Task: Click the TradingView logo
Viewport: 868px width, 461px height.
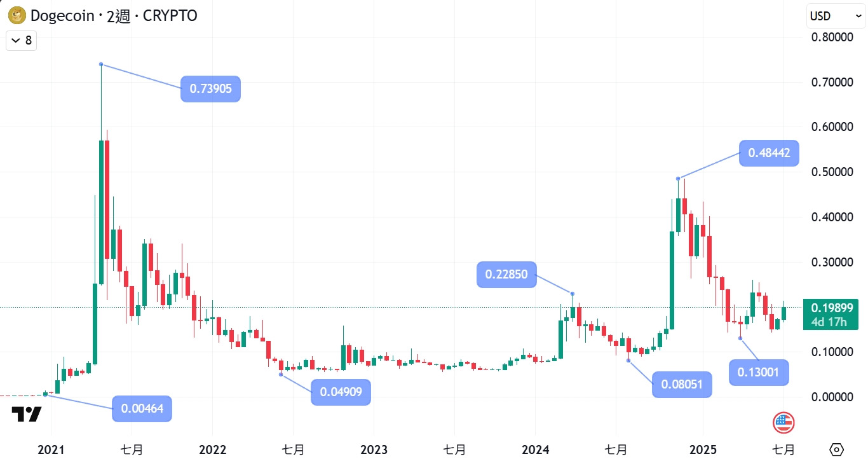Action: (x=27, y=415)
